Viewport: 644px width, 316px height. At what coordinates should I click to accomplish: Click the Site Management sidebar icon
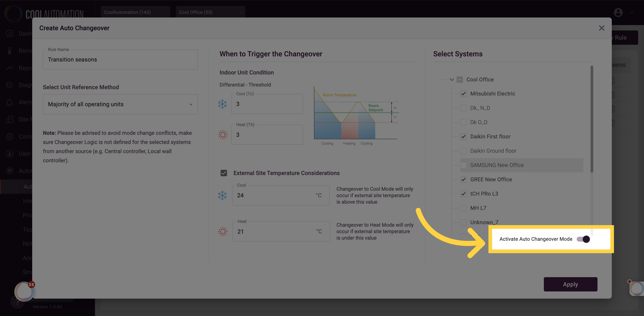[x=9, y=119]
